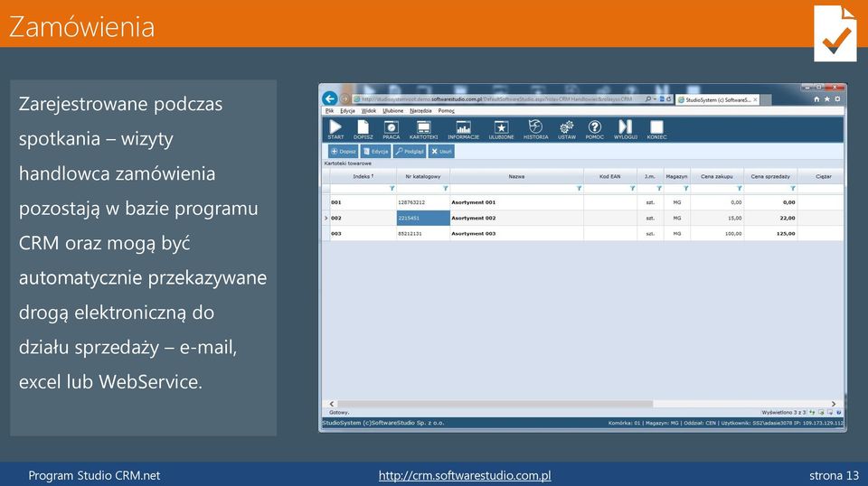Click the 15,00 purchase price cell
868x486 pixels.
[716, 218]
